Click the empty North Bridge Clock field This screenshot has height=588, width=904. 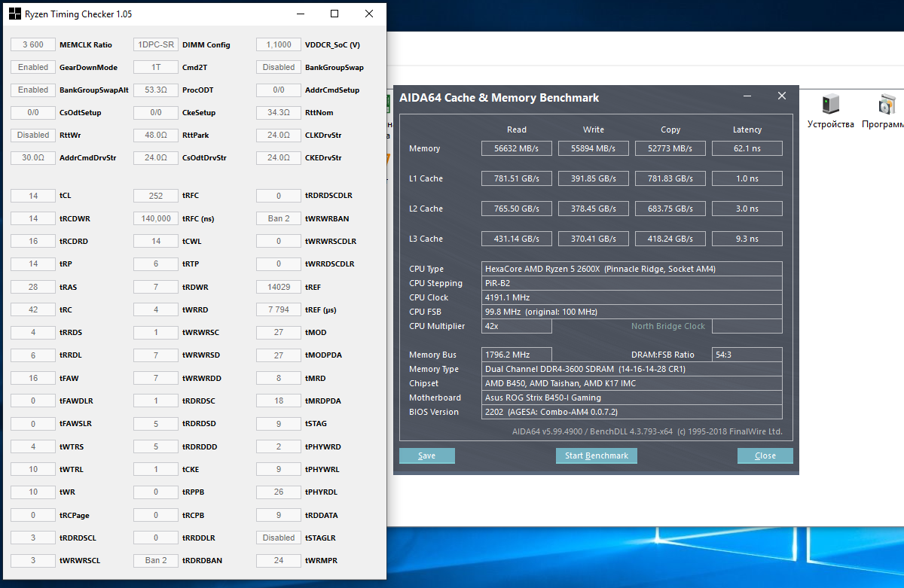(x=747, y=326)
